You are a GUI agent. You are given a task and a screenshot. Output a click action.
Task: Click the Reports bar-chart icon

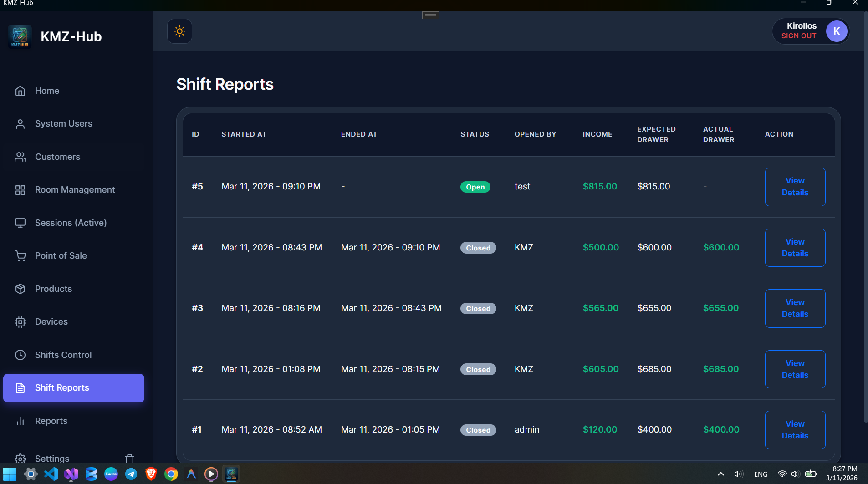(x=20, y=421)
